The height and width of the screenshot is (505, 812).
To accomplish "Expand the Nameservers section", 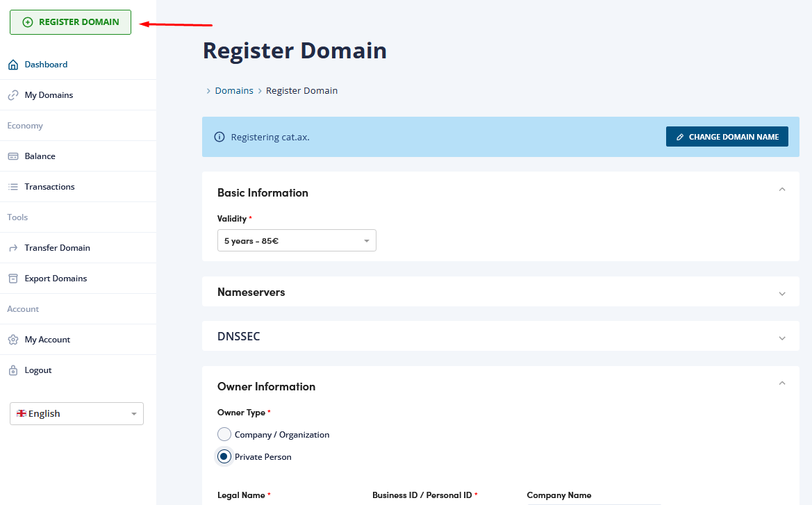I will [x=782, y=293].
